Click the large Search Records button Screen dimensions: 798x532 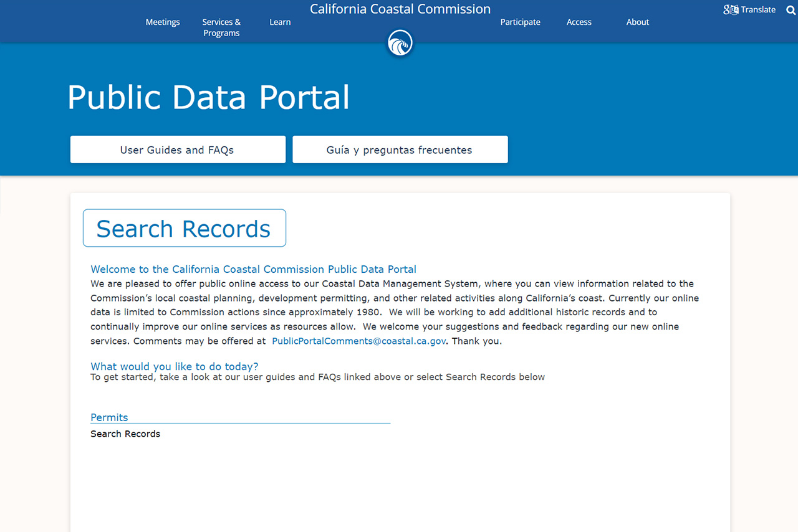185,228
